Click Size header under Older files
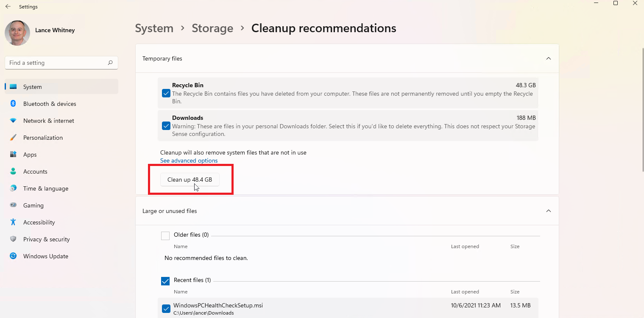The image size is (644, 318). pos(515,246)
